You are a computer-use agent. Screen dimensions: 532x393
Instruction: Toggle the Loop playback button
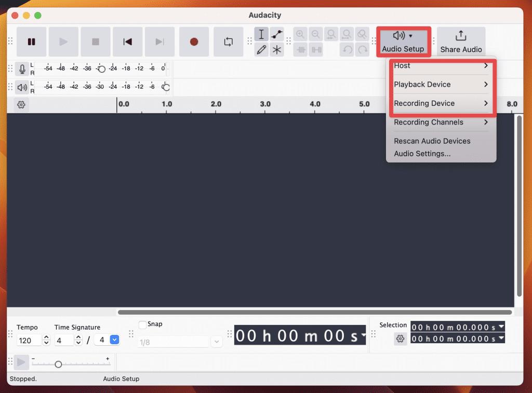pos(229,42)
